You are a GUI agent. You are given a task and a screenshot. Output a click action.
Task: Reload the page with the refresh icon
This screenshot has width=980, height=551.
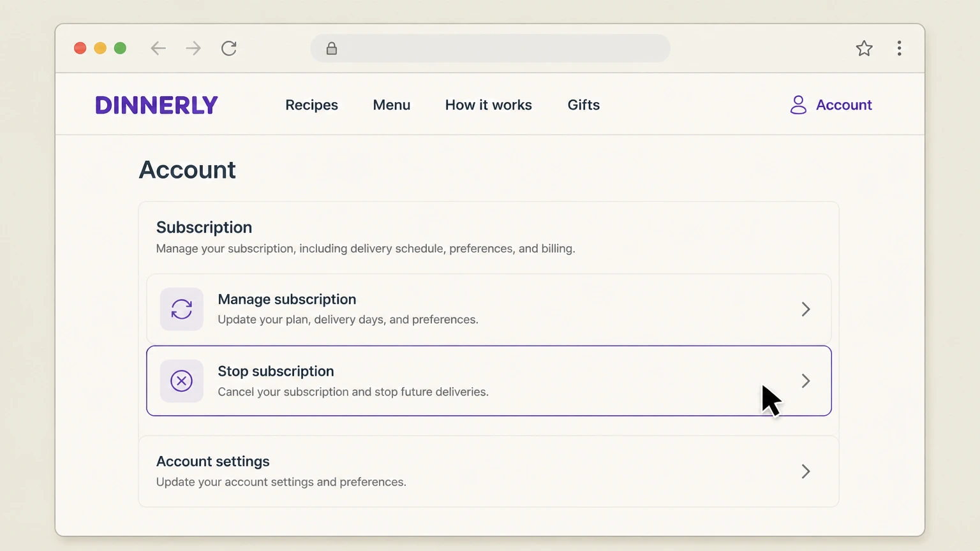[229, 48]
